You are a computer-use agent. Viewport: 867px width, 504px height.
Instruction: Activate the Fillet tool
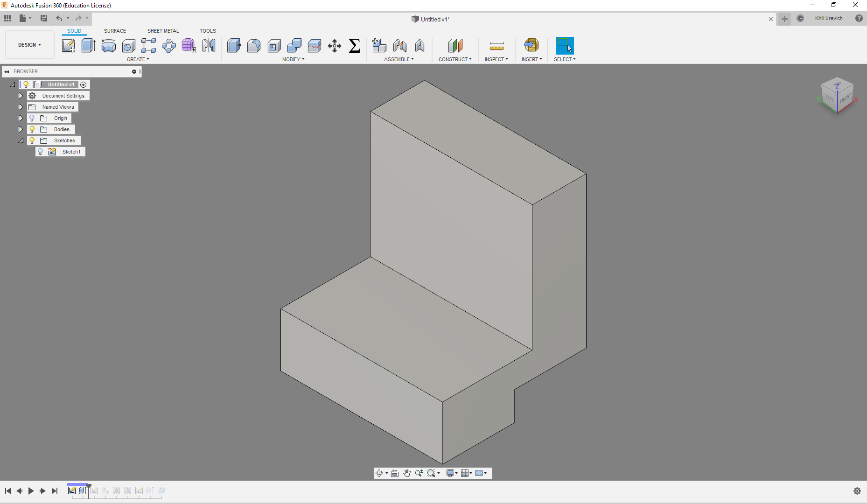tap(254, 46)
